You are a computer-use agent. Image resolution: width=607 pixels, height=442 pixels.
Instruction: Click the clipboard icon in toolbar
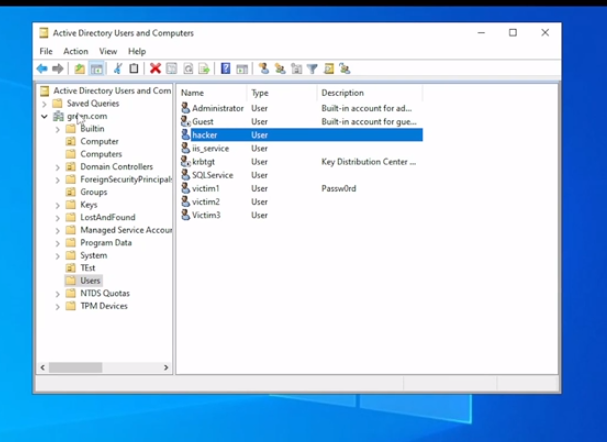point(134,69)
